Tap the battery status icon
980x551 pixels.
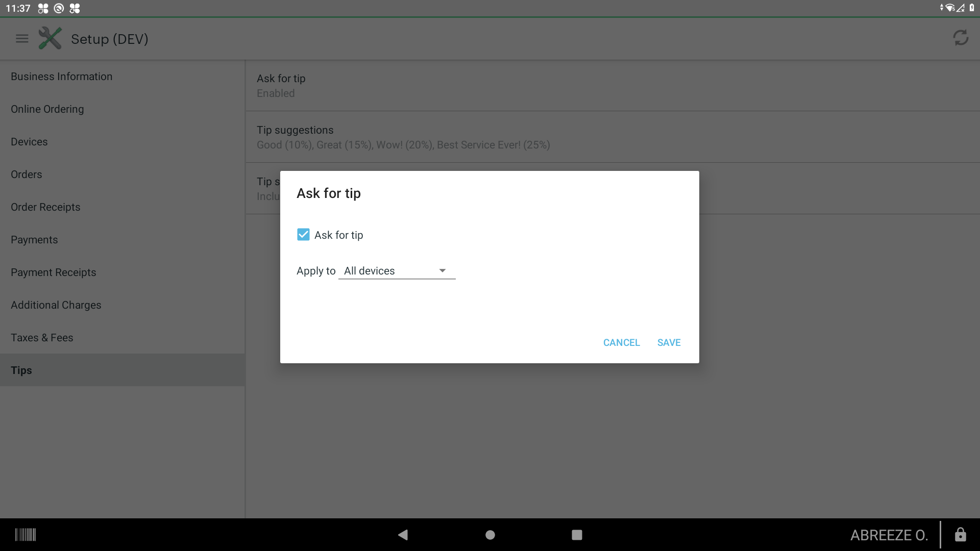coord(972,8)
